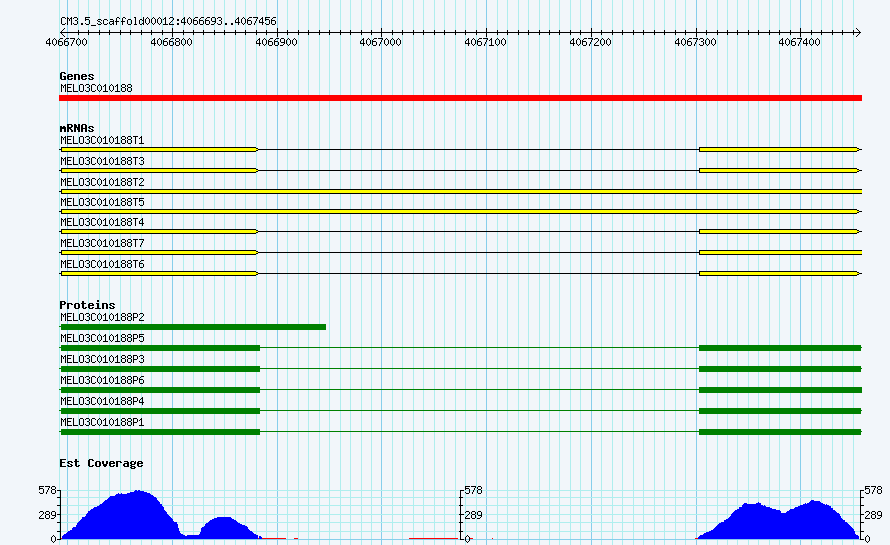890x545 pixels.
Task: Click the mRNAs track heading
Action: click(77, 128)
